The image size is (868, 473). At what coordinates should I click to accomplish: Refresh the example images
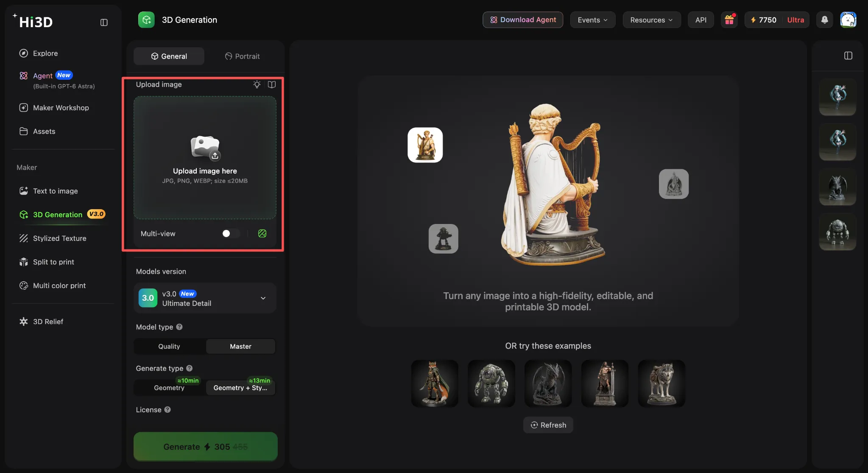coord(548,425)
